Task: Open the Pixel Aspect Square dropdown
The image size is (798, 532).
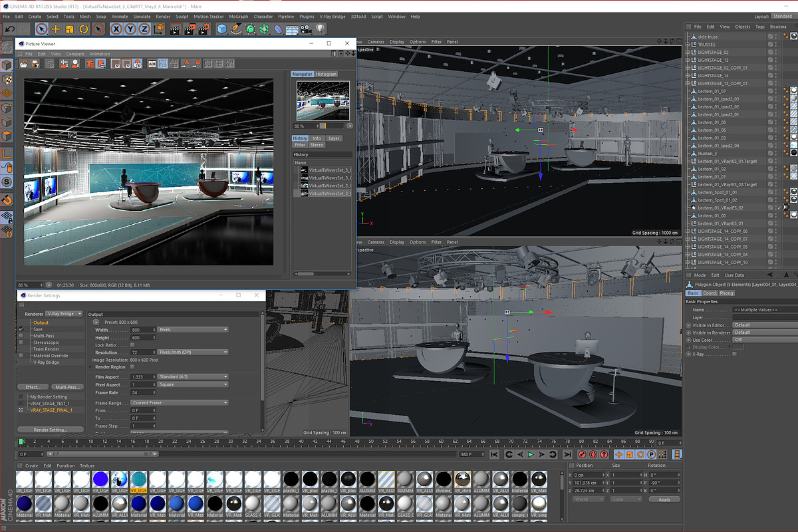Action: (193, 384)
